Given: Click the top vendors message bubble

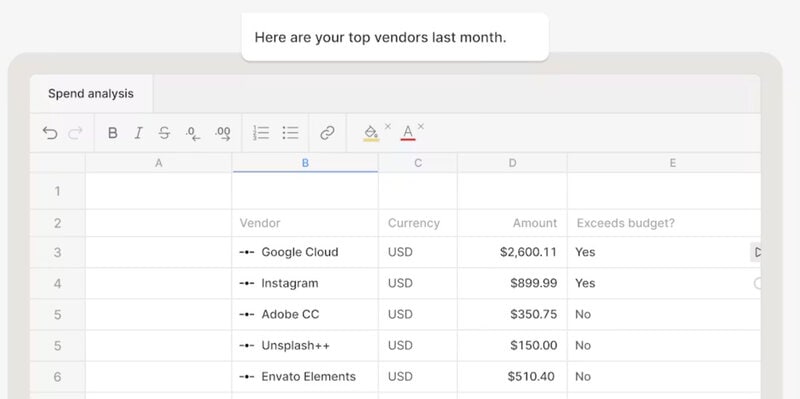Looking at the screenshot, I should tap(395, 37).
